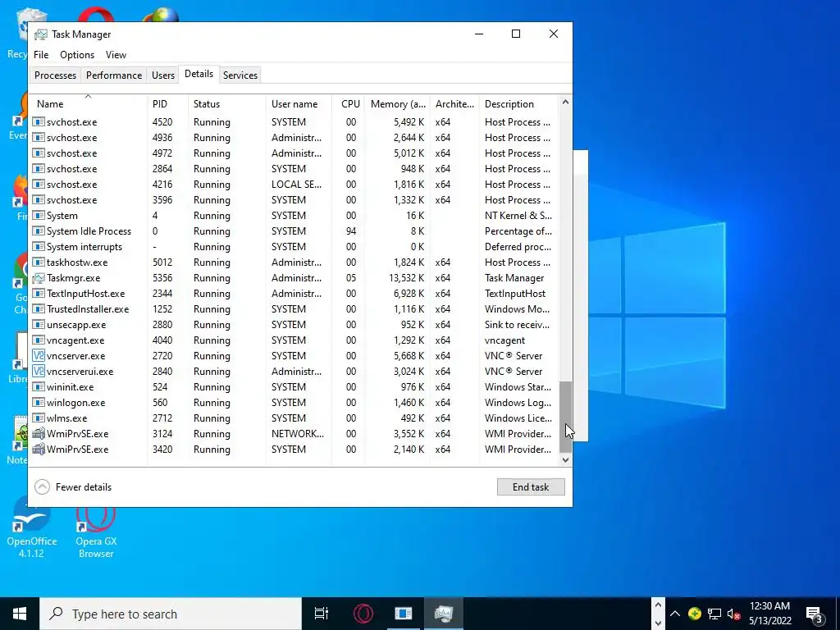The image size is (840, 630).
Task: Switch to the Services tab
Action: point(240,75)
